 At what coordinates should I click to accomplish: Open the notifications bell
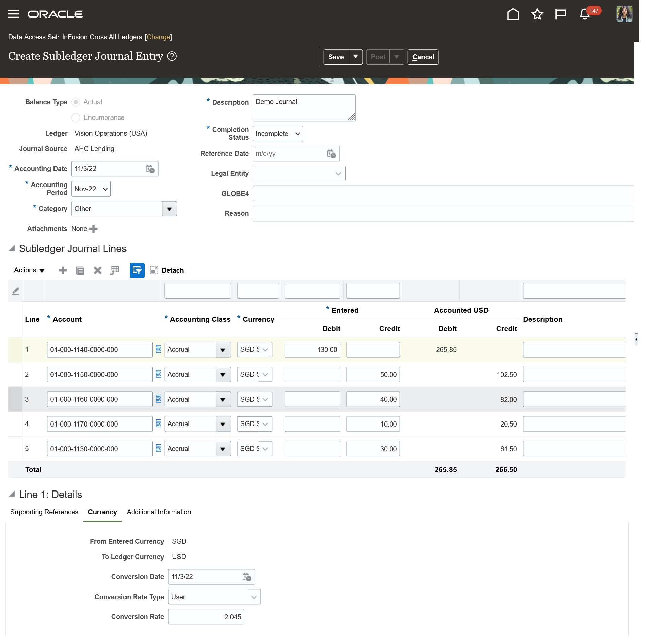585,14
